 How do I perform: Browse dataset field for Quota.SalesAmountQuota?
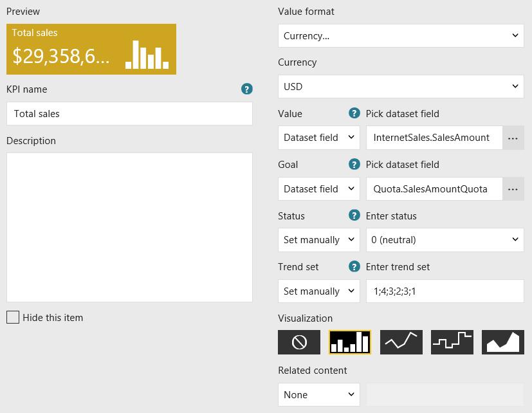coord(513,189)
